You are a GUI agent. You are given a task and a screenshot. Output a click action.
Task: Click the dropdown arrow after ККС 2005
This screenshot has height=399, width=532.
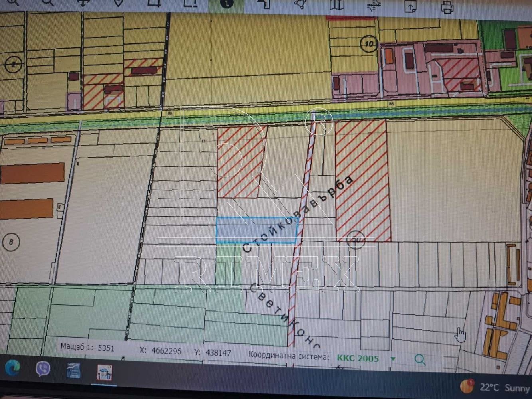tap(393, 359)
